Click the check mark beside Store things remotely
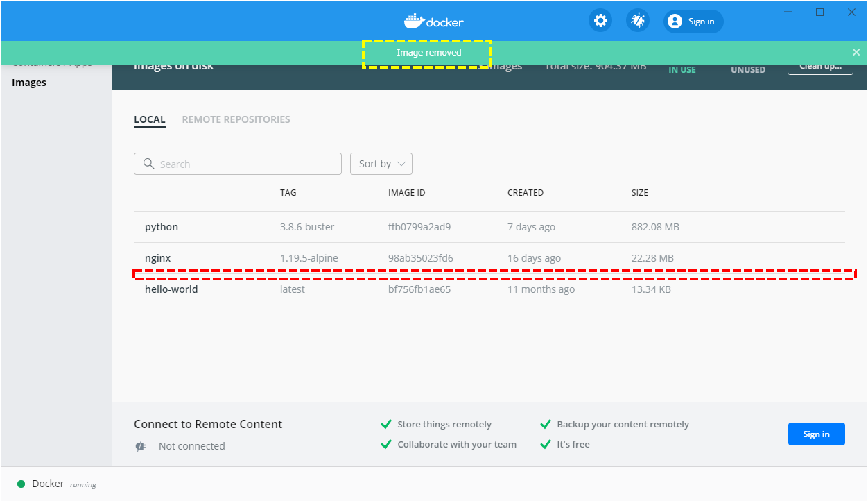The image size is (868, 501). pos(386,424)
